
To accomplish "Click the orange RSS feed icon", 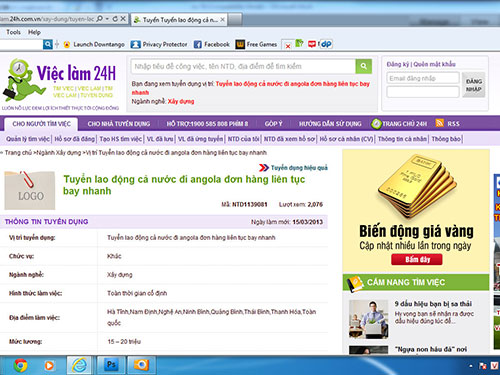I will coord(439,123).
